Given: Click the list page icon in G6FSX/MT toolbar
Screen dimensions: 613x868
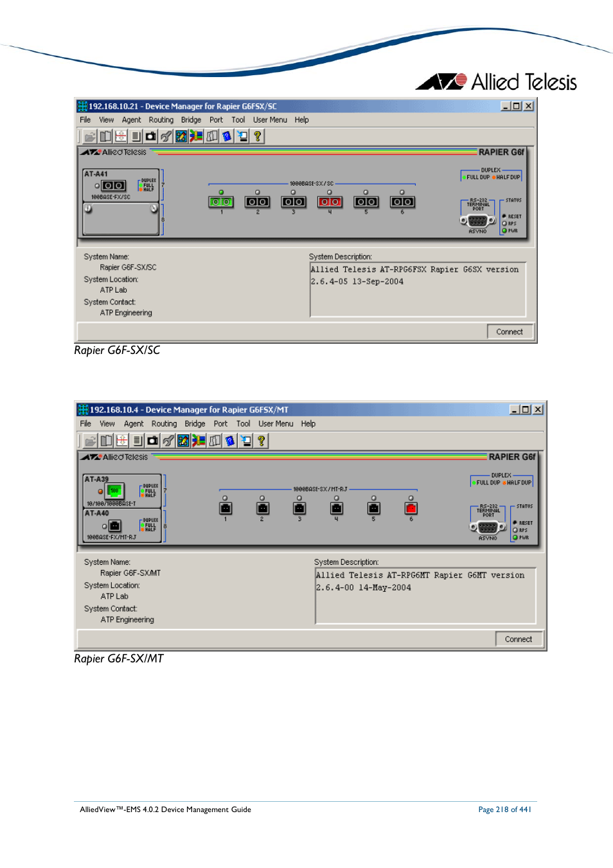Looking at the screenshot, I should tap(137, 441).
